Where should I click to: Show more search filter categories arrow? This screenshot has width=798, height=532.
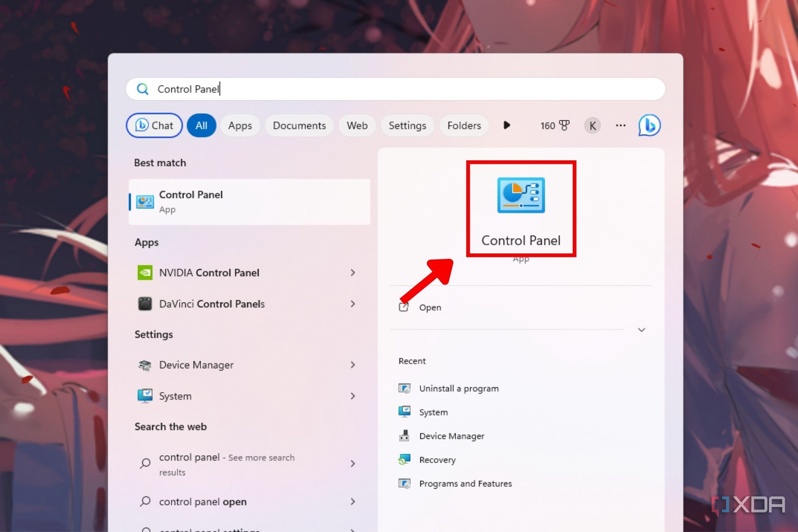pyautogui.click(x=507, y=125)
